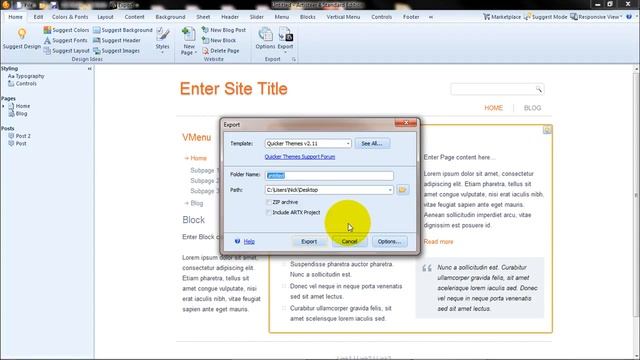Click Suggest Colors icon
The width and height of the screenshot is (640, 360).
pyautogui.click(x=47, y=30)
